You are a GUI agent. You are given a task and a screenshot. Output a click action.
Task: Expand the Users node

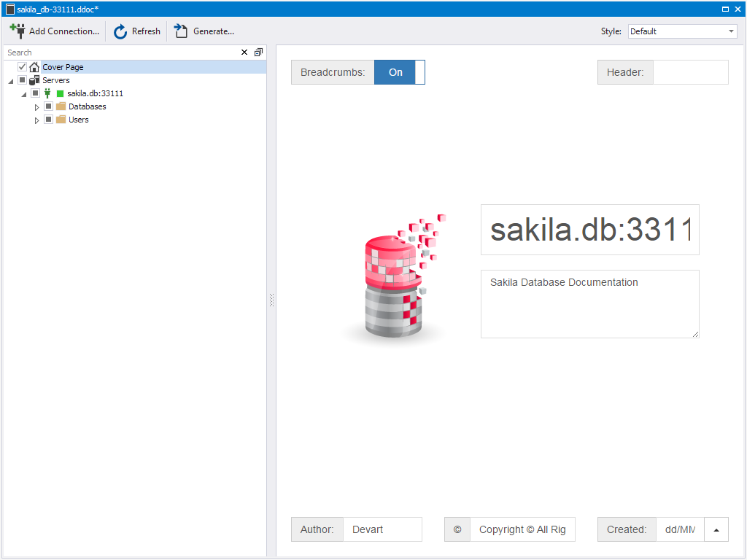(x=36, y=120)
